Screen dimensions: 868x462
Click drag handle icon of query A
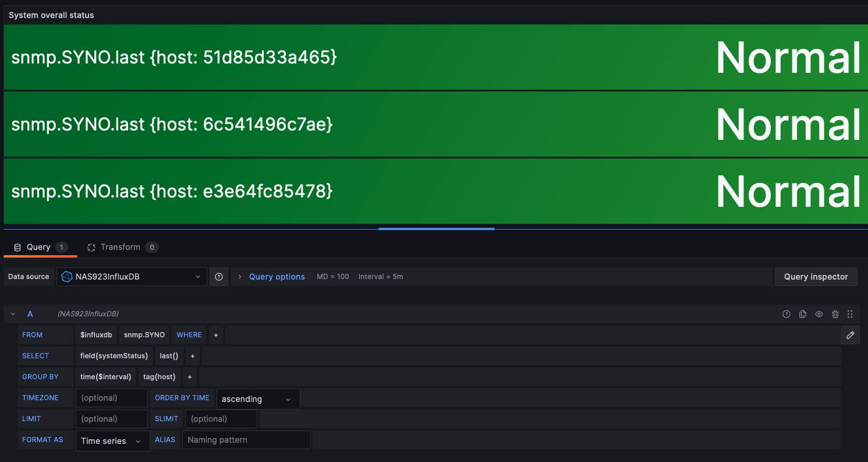click(x=850, y=314)
